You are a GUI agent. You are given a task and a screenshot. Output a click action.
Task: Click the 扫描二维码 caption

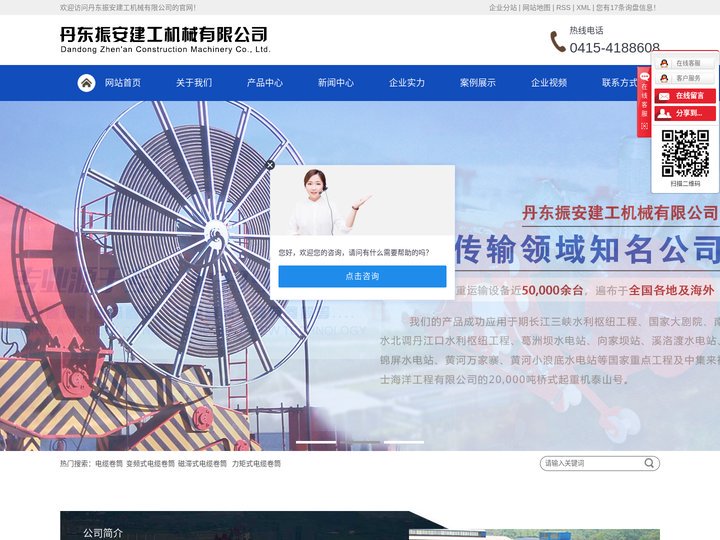click(x=685, y=184)
